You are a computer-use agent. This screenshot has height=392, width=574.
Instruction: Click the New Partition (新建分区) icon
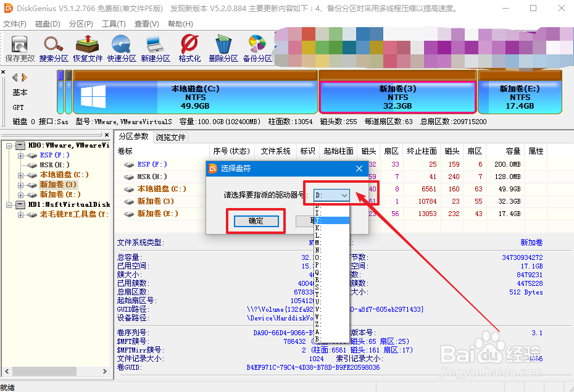click(x=156, y=49)
